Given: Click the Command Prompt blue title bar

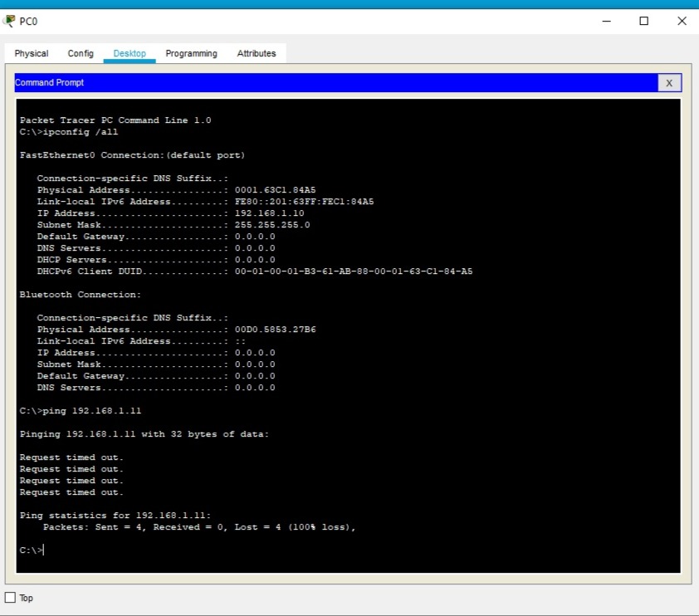Looking at the screenshot, I should [336, 83].
